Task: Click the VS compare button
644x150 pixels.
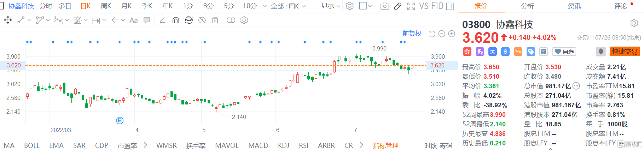Action: point(424,6)
